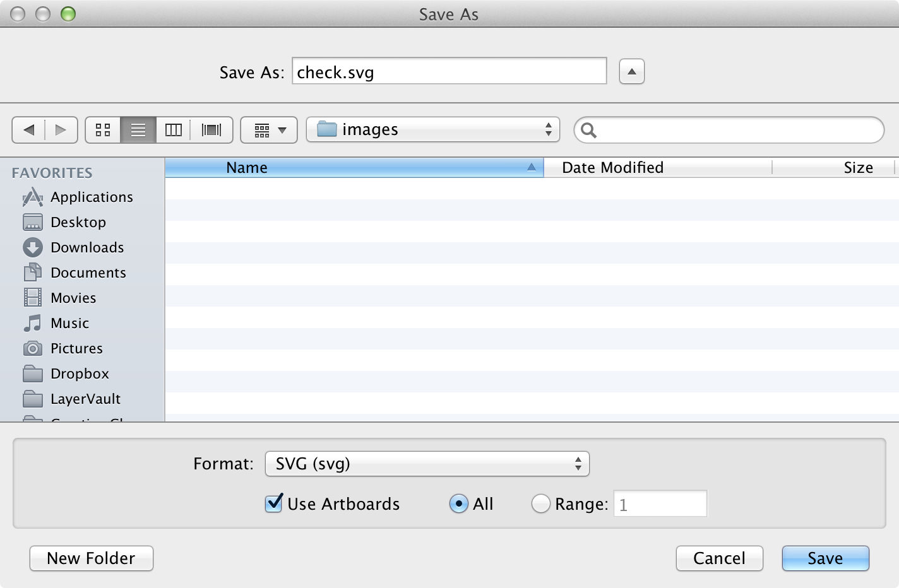899x588 pixels.
Task: Go back with the left arrow button
Action: (x=28, y=130)
